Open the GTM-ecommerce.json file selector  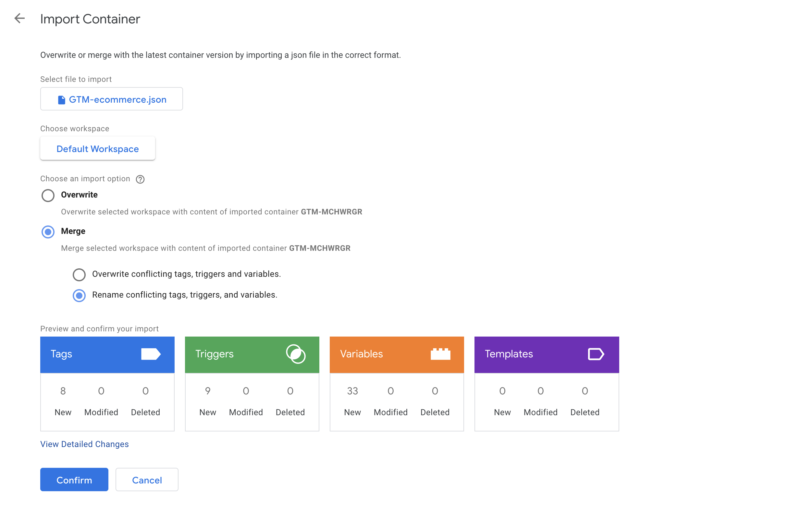[112, 99]
